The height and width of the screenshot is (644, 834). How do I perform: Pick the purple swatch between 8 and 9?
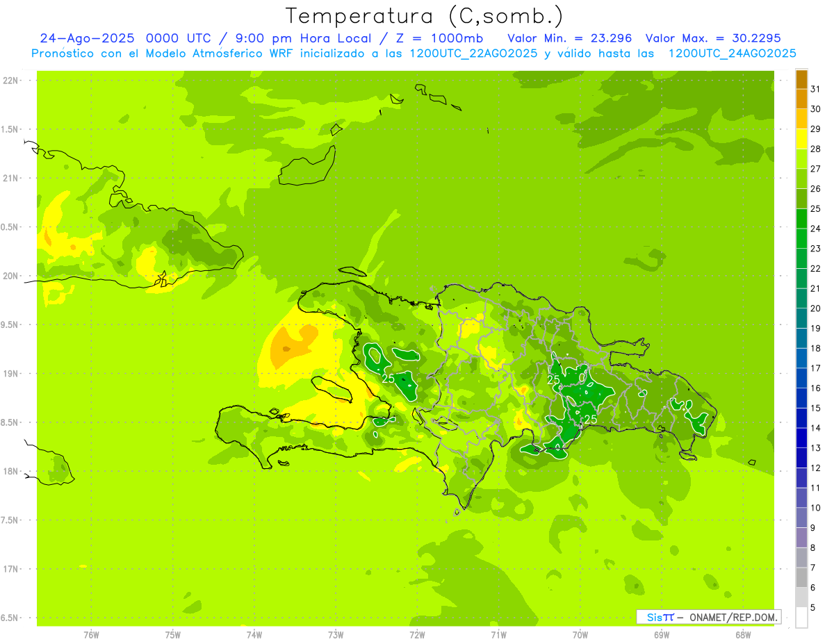click(x=801, y=538)
